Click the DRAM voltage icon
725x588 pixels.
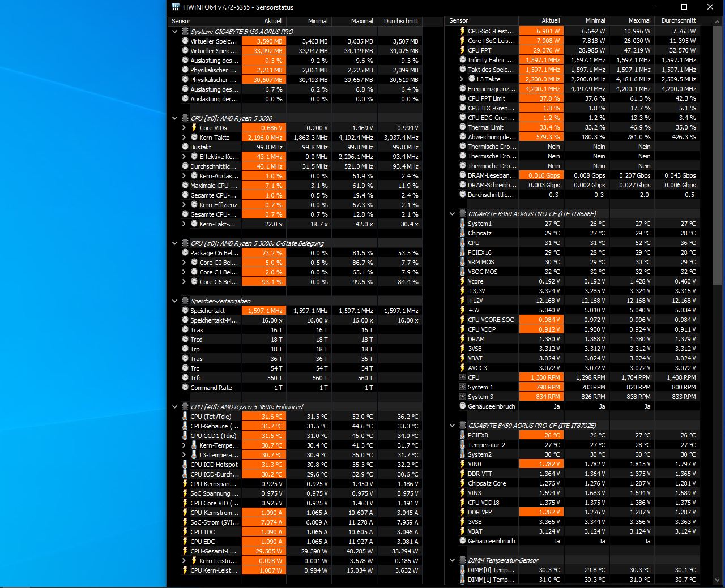coord(463,339)
